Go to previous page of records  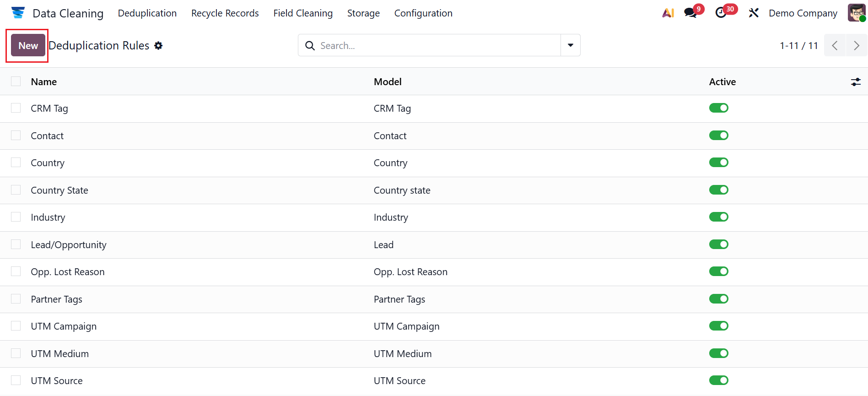[x=835, y=45]
